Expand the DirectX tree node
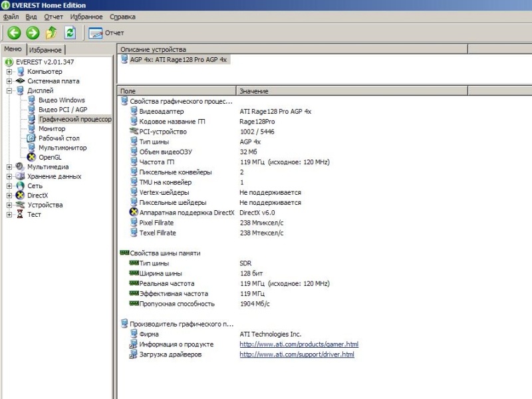 click(x=9, y=196)
